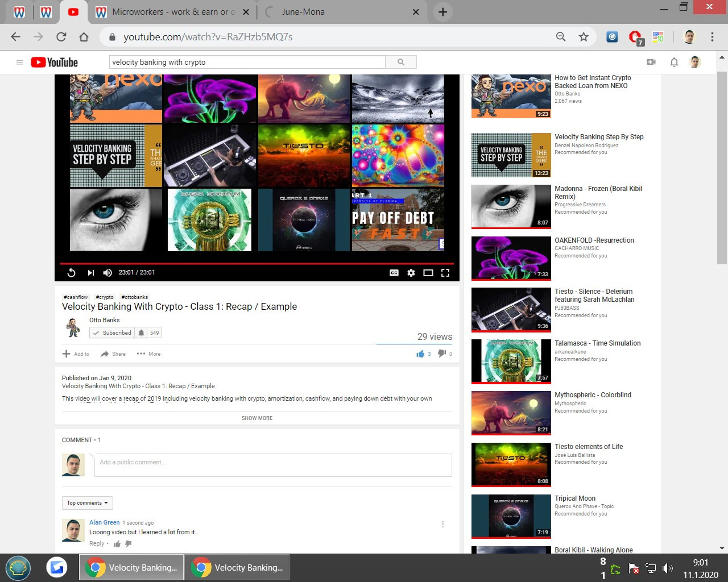Switch to the Microworkers browser tab
The width and height of the screenshot is (728, 582).
173,11
